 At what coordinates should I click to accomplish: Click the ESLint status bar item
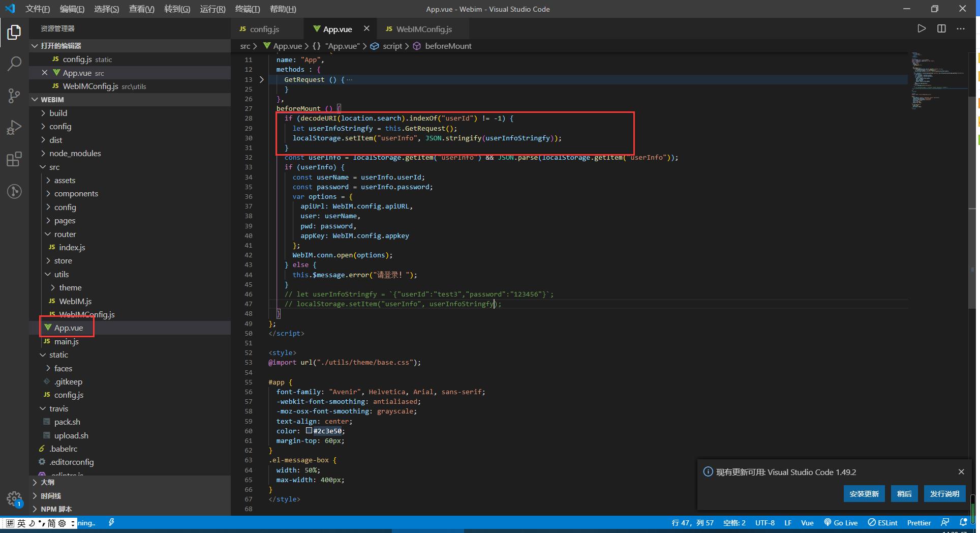coord(883,522)
